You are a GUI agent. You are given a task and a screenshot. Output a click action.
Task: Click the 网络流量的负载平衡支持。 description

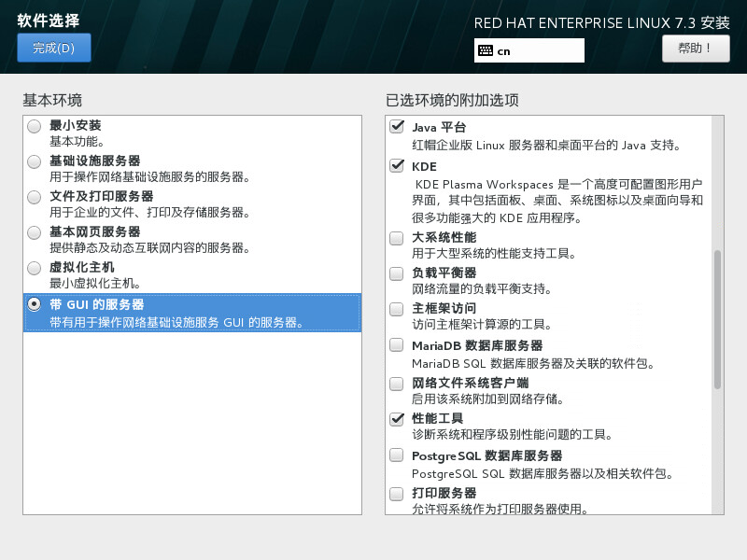tap(482, 289)
